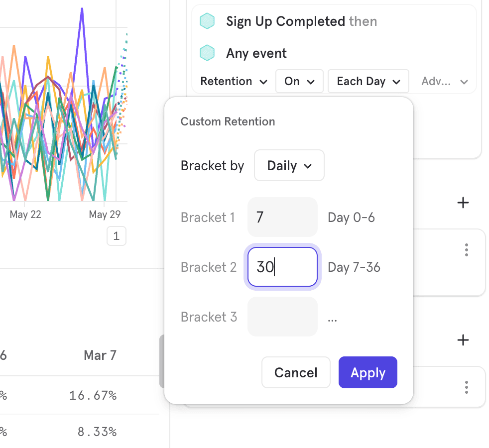Select the Any event step

pos(256,53)
